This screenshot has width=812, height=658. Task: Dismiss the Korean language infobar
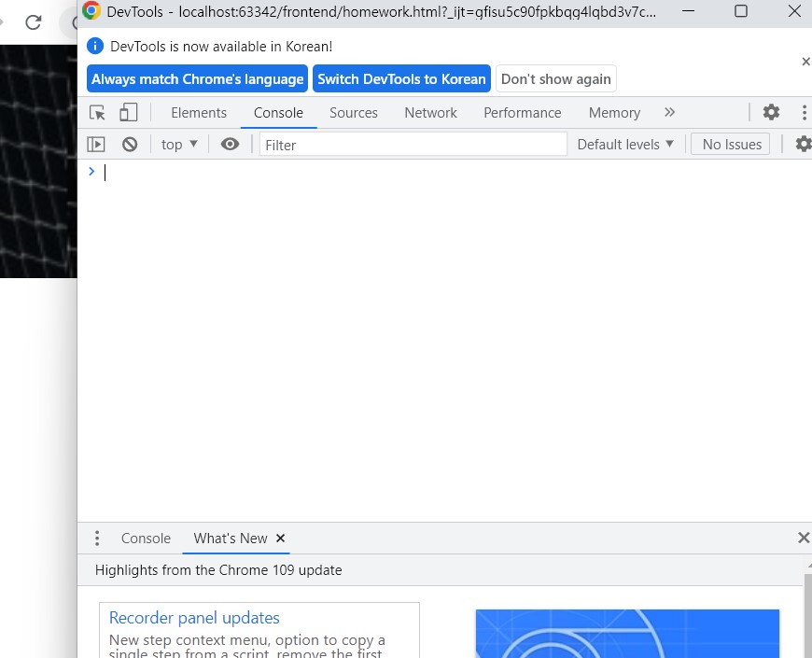tap(805, 62)
